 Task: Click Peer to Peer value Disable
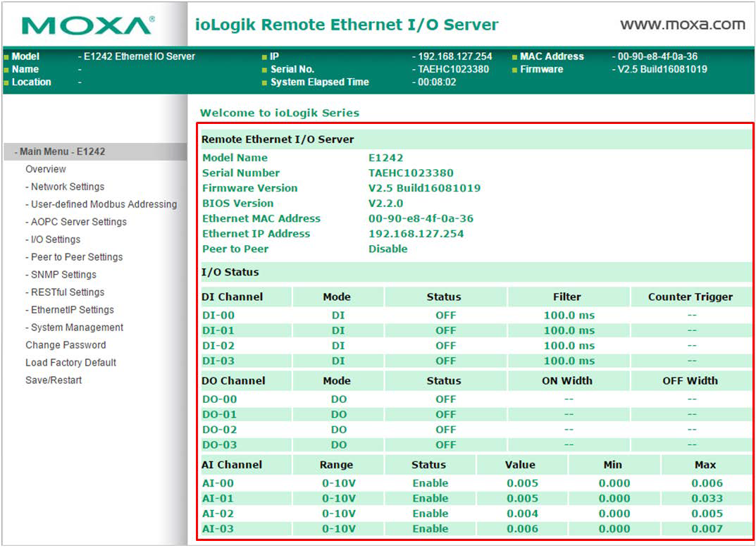coord(388,249)
